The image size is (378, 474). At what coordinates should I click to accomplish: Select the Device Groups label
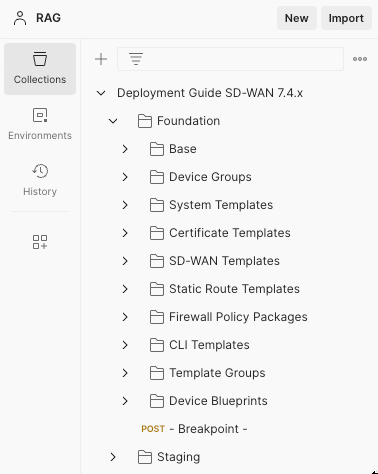pyautogui.click(x=210, y=177)
